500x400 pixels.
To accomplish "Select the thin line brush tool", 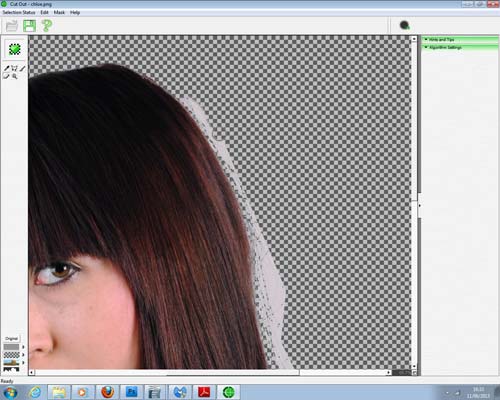I will (22, 68).
